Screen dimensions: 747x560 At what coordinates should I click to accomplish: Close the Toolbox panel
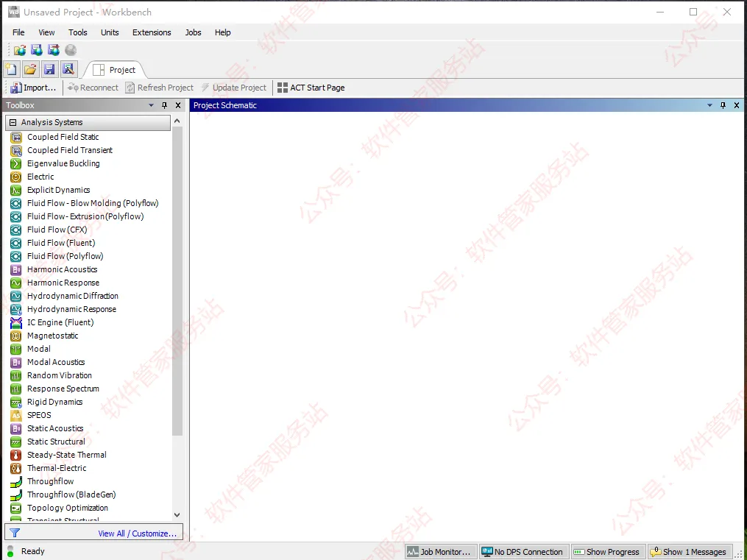tap(178, 105)
